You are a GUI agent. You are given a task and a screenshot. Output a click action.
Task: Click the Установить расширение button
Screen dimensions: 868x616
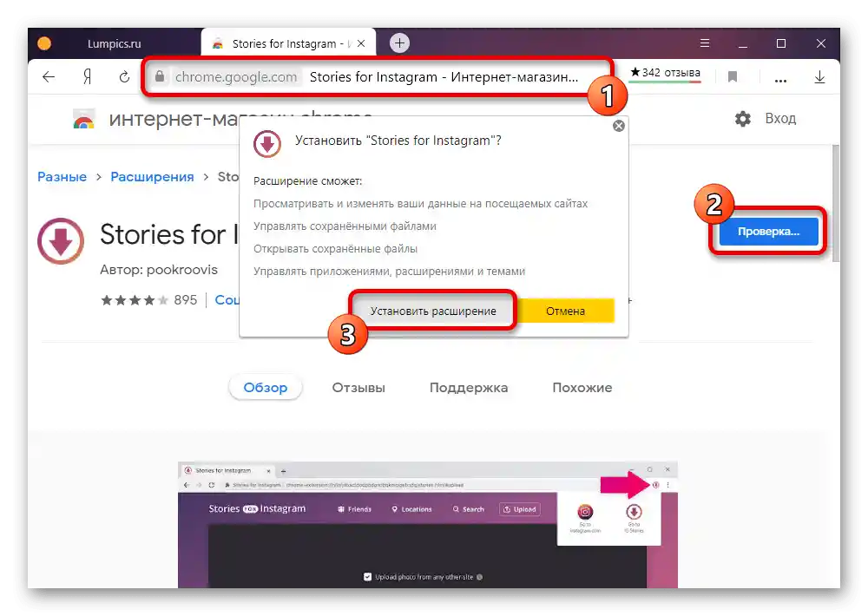coord(433,311)
